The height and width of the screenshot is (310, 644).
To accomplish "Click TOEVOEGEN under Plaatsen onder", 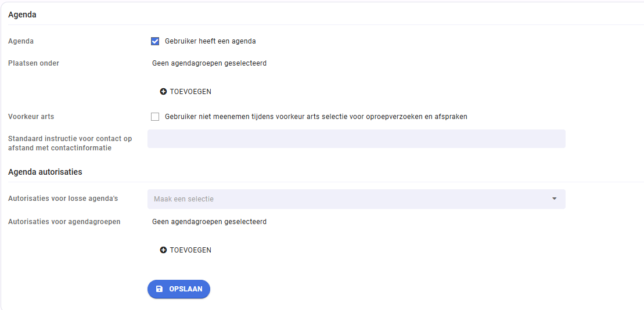I will tap(186, 92).
